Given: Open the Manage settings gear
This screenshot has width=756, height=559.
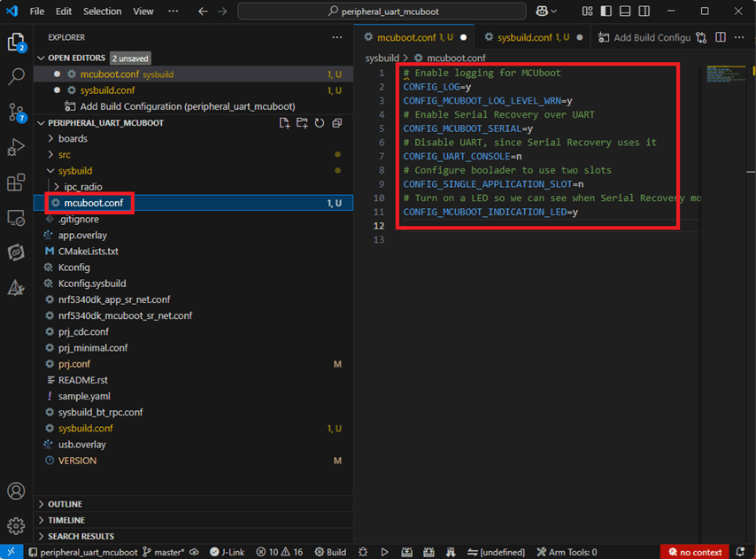Looking at the screenshot, I should [x=16, y=525].
